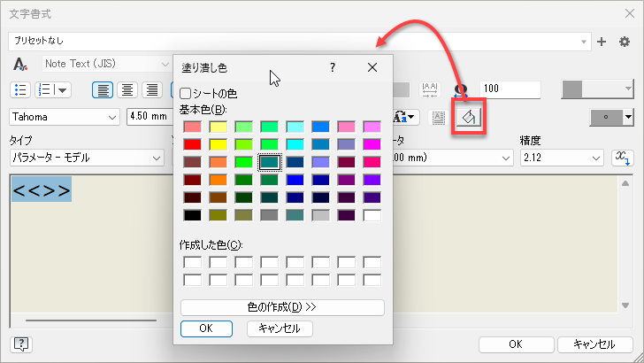Click the bulleted list icon
This screenshot has height=363, width=644.
[21, 89]
